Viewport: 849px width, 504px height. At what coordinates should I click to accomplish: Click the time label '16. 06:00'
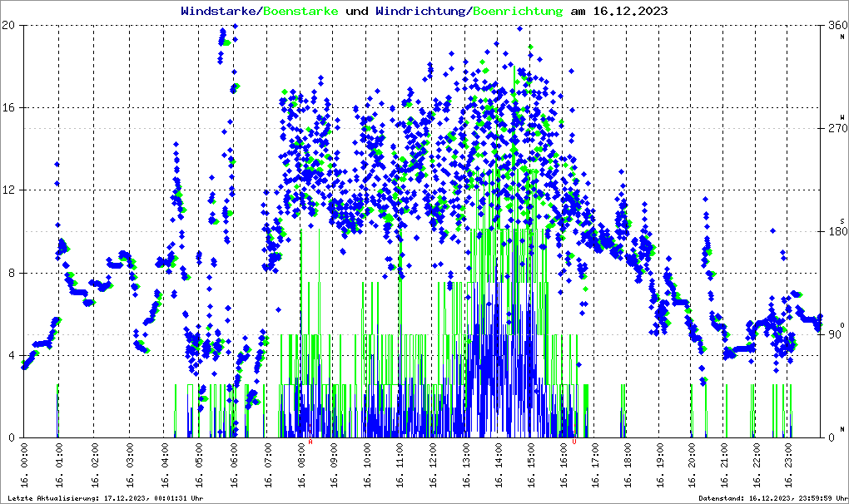click(x=233, y=465)
